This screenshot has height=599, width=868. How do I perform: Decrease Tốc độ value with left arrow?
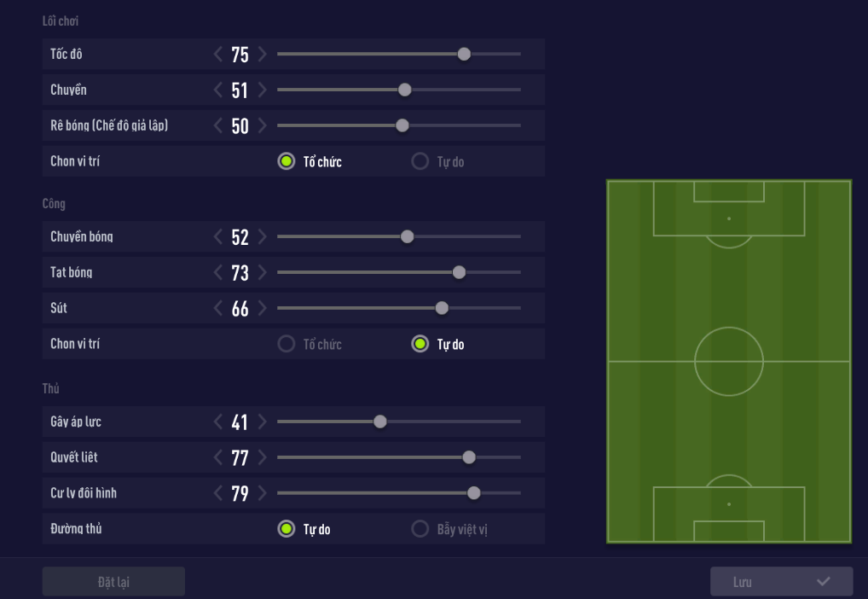(x=218, y=55)
